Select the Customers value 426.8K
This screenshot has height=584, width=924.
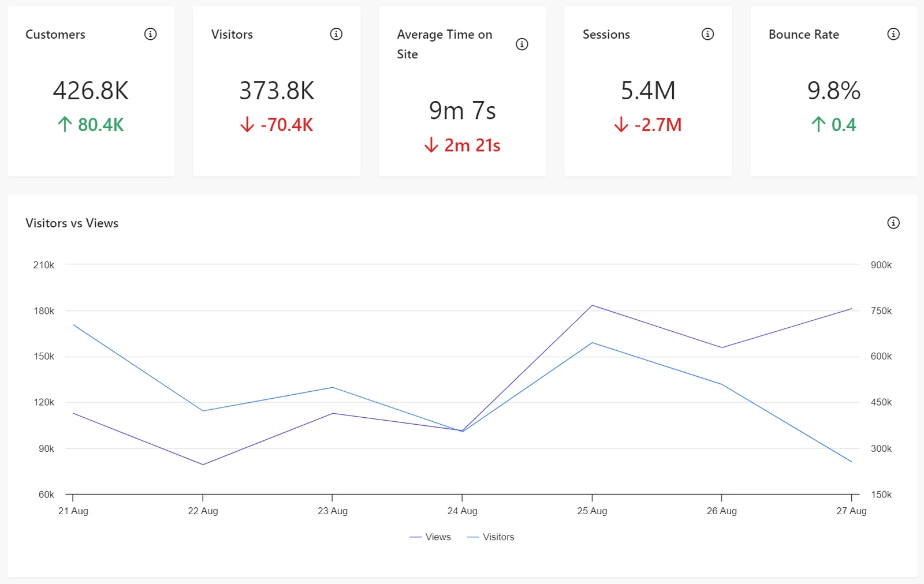tap(91, 91)
